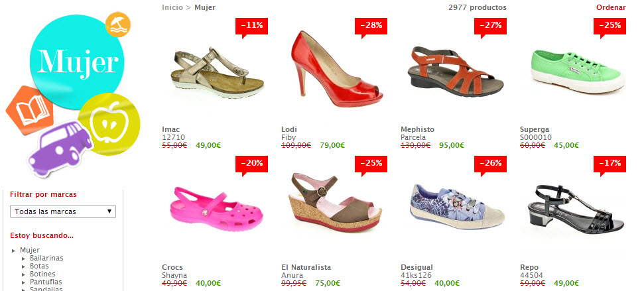This screenshot has height=291, width=644.
Task: Click the Ordenar sort link
Action: (611, 7)
